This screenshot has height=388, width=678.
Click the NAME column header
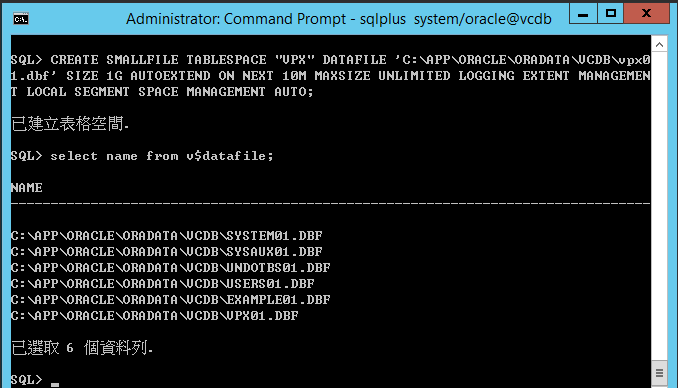tap(27, 188)
